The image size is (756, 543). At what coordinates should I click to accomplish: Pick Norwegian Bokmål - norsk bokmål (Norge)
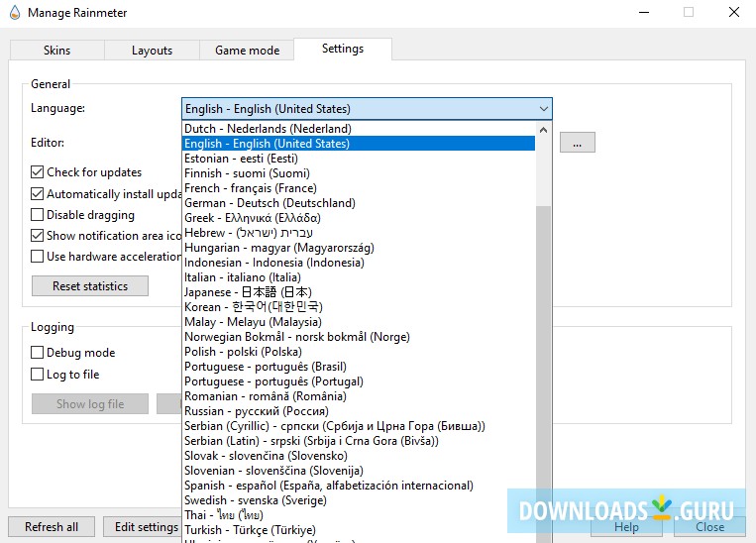point(360,337)
